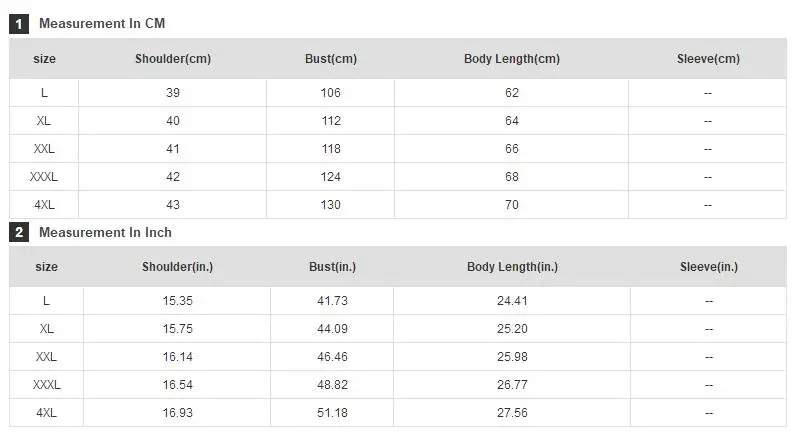
Task: Select the Measurement In CM heading
Action: point(102,23)
